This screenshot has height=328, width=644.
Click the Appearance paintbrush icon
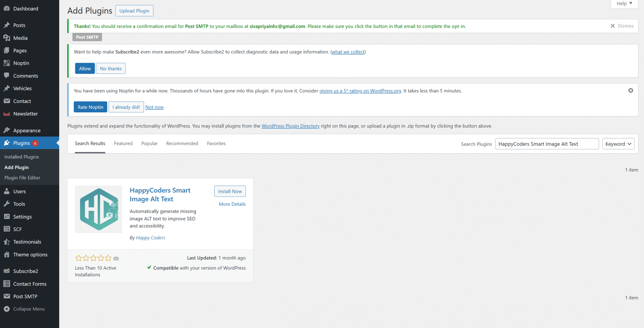pos(7,130)
